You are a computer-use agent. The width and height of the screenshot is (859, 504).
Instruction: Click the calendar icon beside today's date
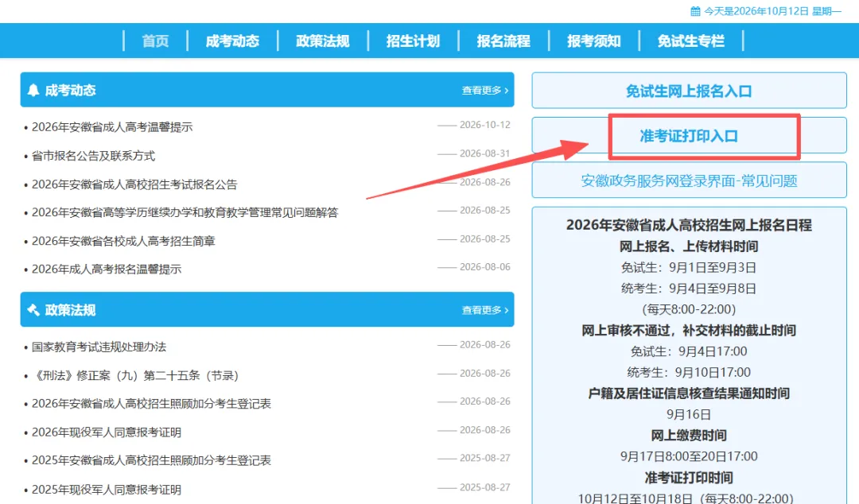pos(695,11)
